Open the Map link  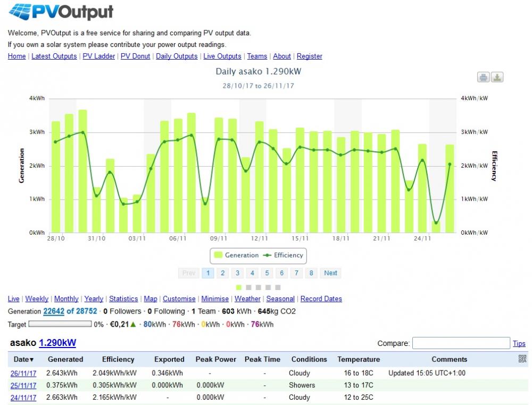tap(151, 299)
